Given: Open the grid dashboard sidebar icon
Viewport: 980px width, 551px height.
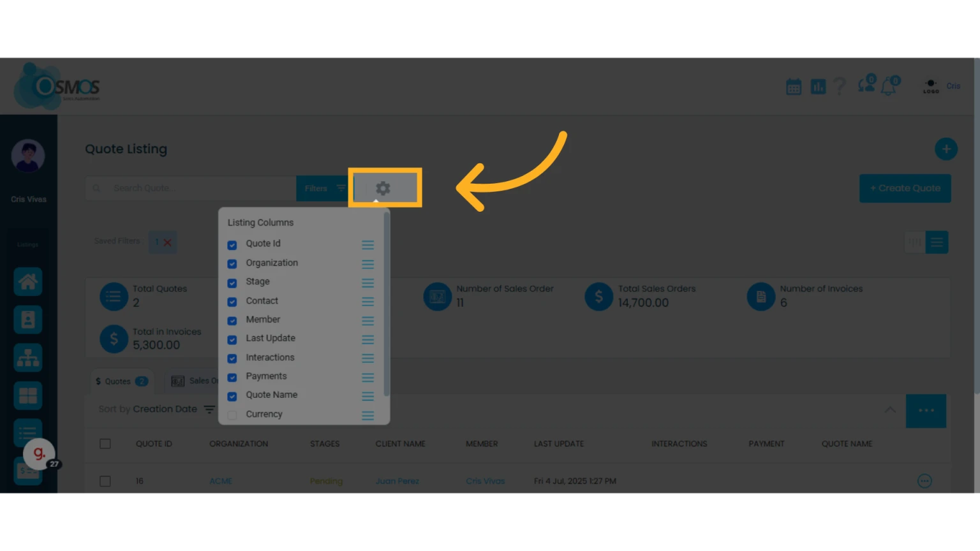Looking at the screenshot, I should (x=28, y=396).
